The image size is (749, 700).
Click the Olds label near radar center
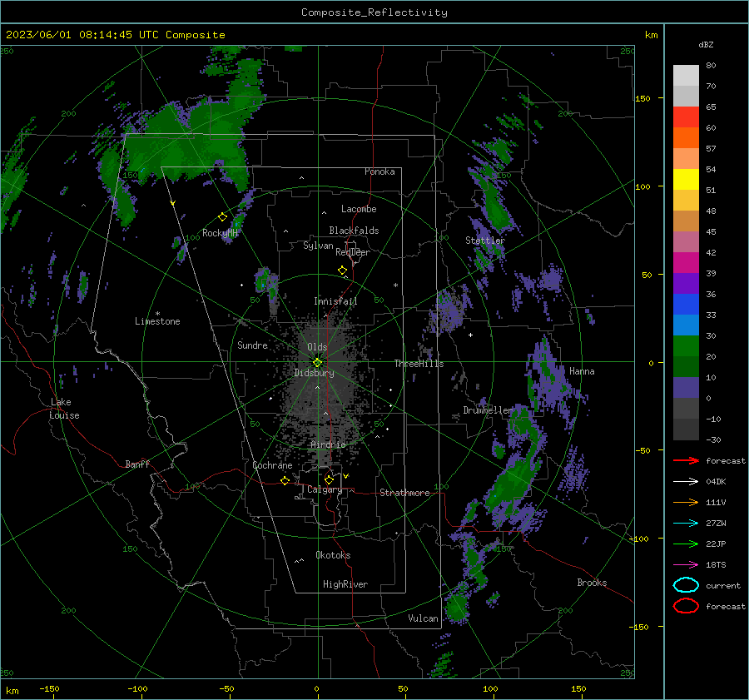317,347
